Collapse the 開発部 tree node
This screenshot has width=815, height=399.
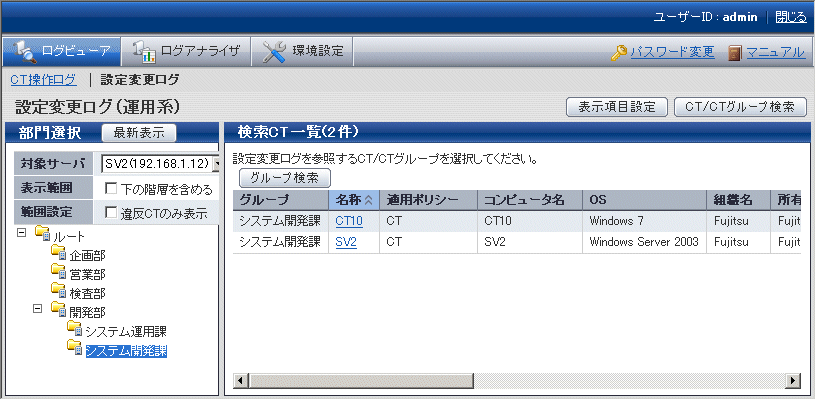(37, 308)
